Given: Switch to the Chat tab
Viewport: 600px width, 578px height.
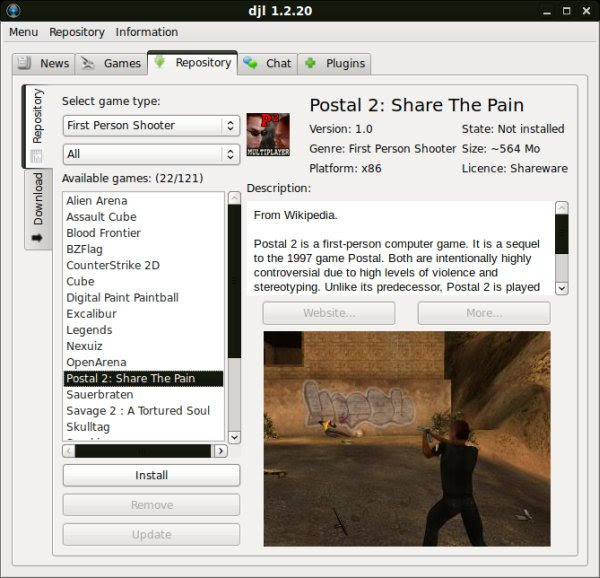Looking at the screenshot, I should (x=267, y=63).
